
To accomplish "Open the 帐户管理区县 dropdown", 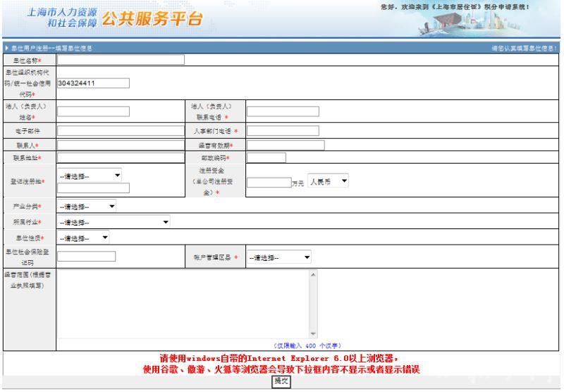I will coord(279,257).
